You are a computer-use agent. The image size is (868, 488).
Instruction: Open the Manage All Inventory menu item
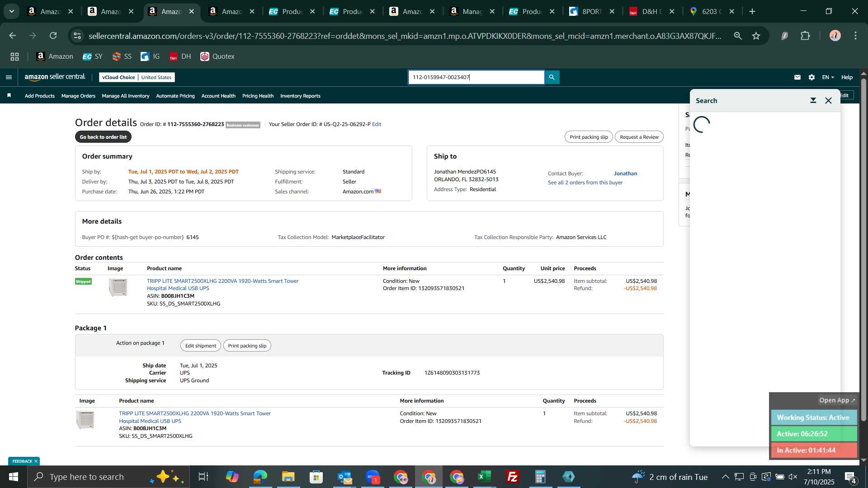[126, 96]
